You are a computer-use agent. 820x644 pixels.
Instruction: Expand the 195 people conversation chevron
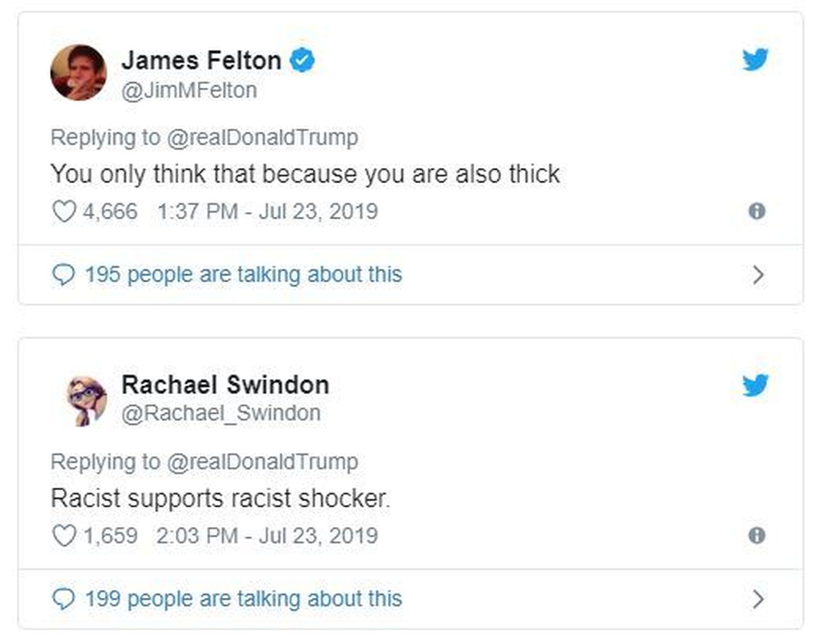coord(758,275)
